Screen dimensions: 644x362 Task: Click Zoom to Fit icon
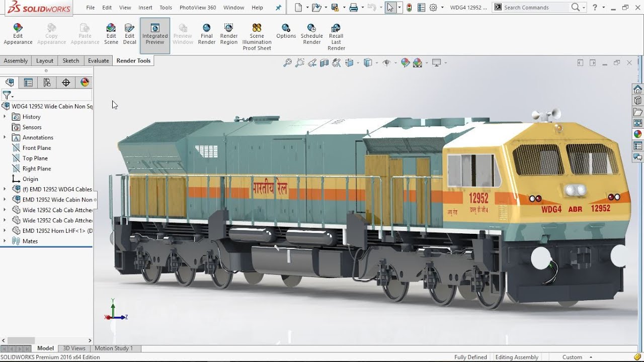click(288, 63)
